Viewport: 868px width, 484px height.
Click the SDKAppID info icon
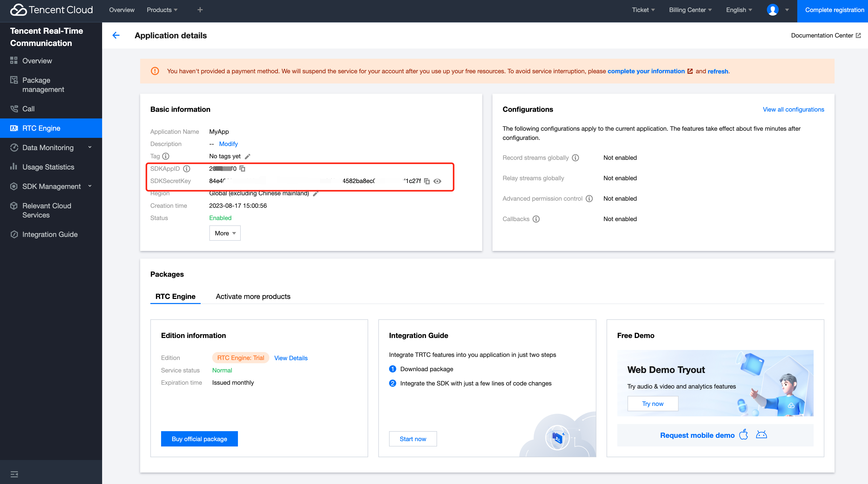pos(187,168)
